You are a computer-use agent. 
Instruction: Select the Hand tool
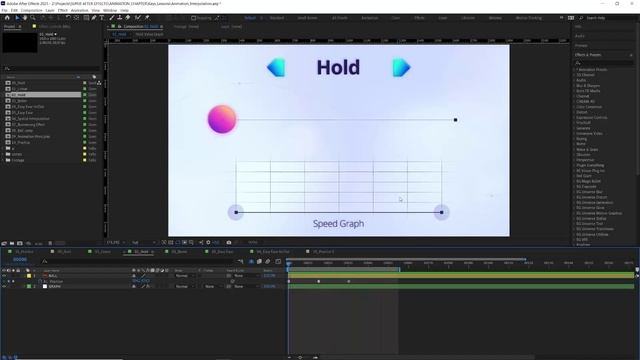[x=25, y=18]
